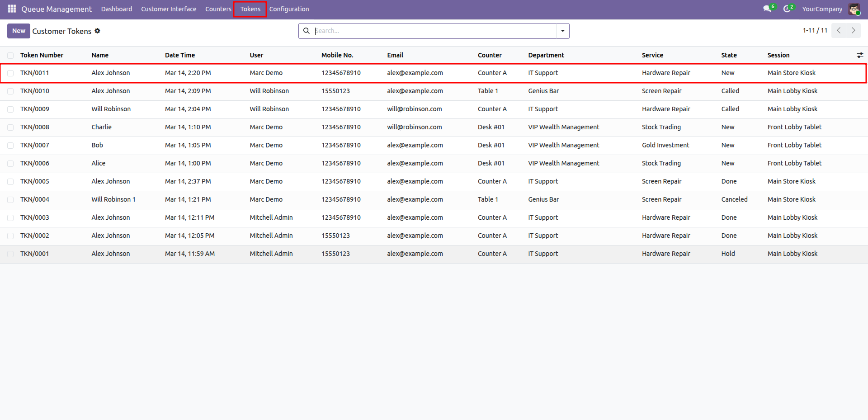Open token TKN/0010
This screenshot has width=868, height=420.
[x=35, y=91]
